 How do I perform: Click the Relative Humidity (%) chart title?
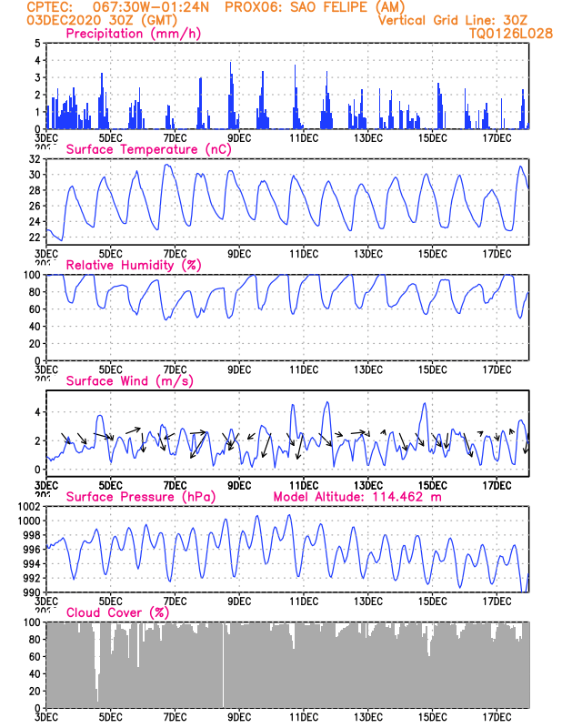pyautogui.click(x=133, y=265)
